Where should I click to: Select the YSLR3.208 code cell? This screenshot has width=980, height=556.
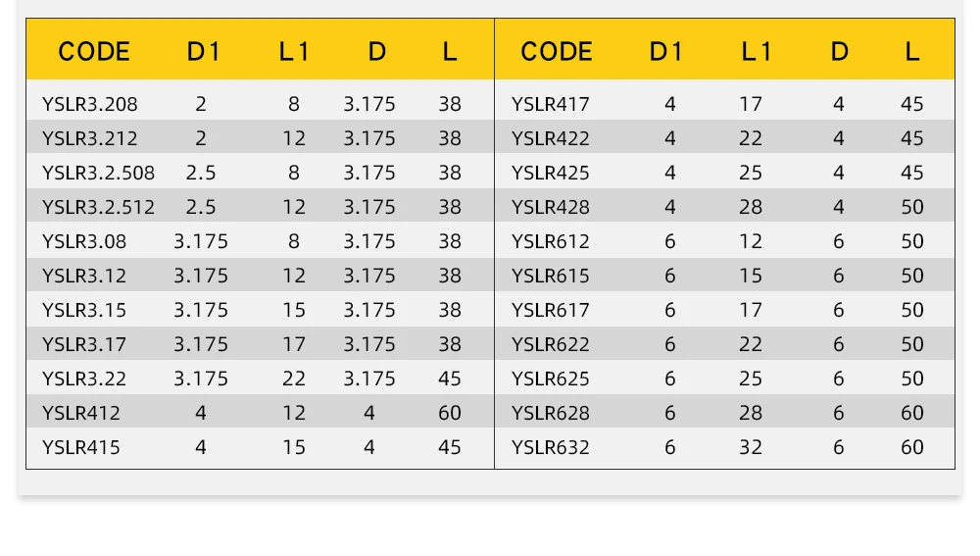[x=90, y=104]
